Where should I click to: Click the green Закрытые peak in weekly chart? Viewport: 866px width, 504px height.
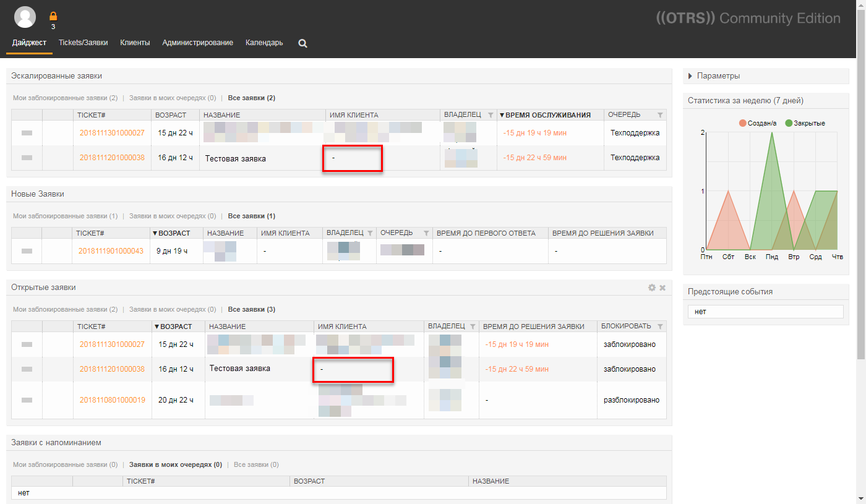click(772, 134)
